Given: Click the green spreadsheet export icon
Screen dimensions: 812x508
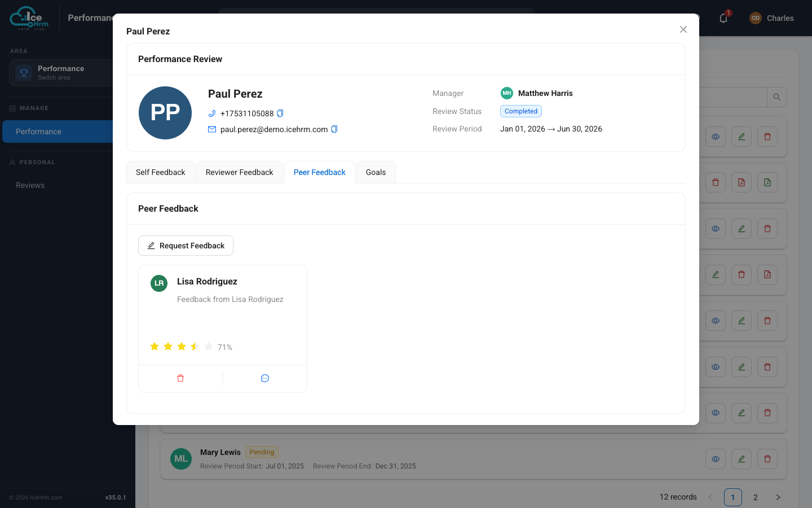Looking at the screenshot, I should click(x=767, y=182).
